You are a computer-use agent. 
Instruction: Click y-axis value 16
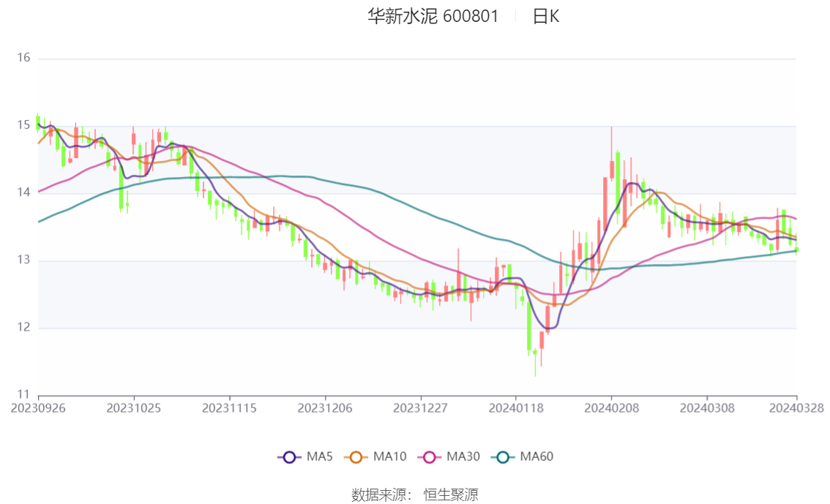(23, 58)
